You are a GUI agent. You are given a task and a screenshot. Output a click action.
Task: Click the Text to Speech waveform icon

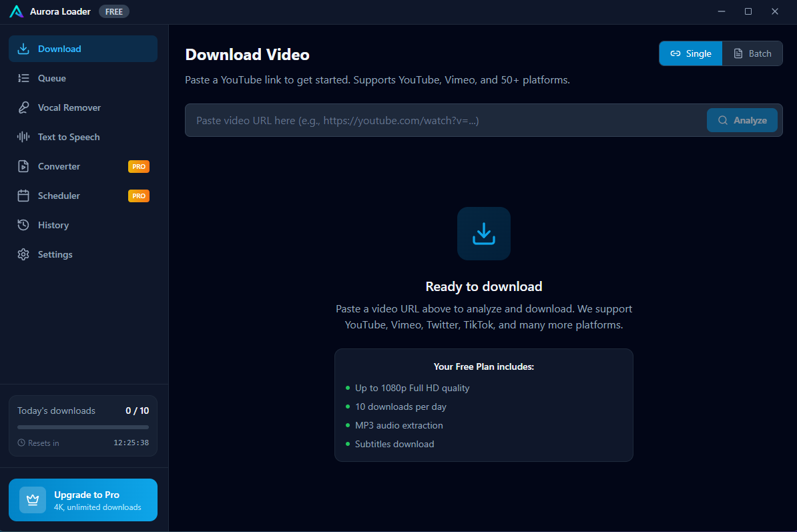(23, 137)
